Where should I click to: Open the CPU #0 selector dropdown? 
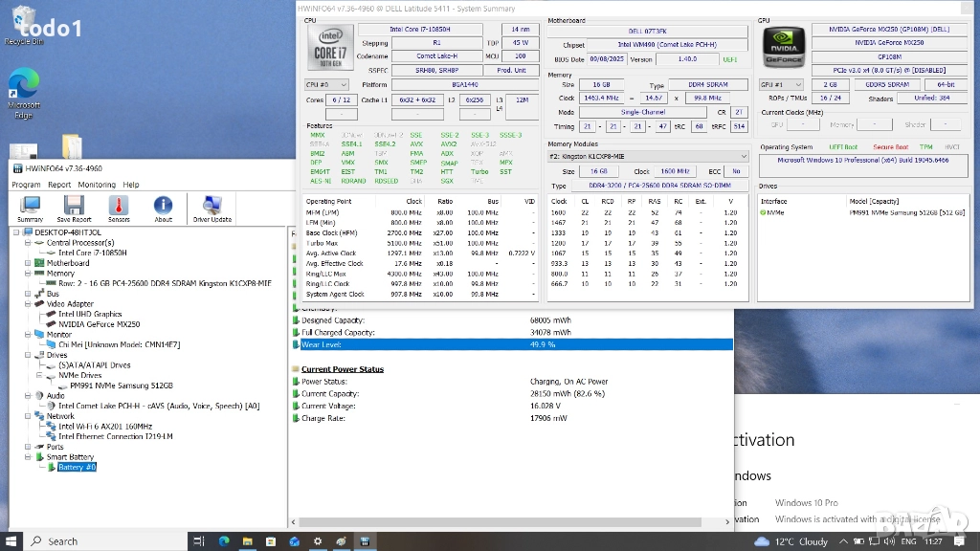tap(325, 84)
